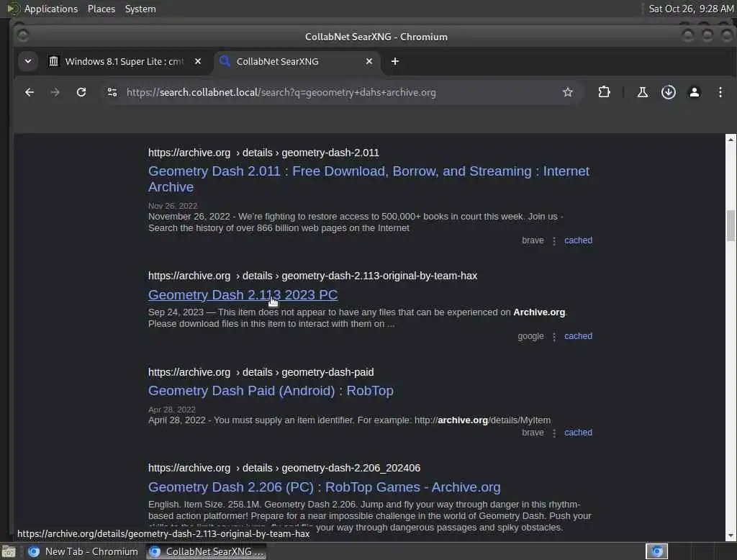Bookmark this page with the star icon
The image size is (737, 560).
coord(568,93)
